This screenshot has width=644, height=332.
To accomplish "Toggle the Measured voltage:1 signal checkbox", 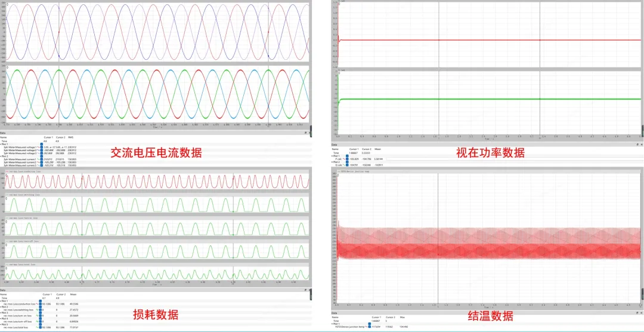I will pos(41,146).
